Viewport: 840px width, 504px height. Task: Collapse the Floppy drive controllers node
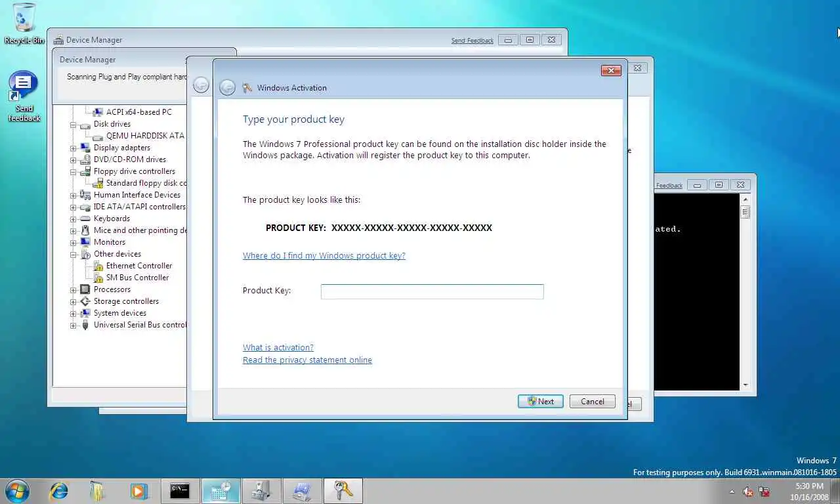73,171
